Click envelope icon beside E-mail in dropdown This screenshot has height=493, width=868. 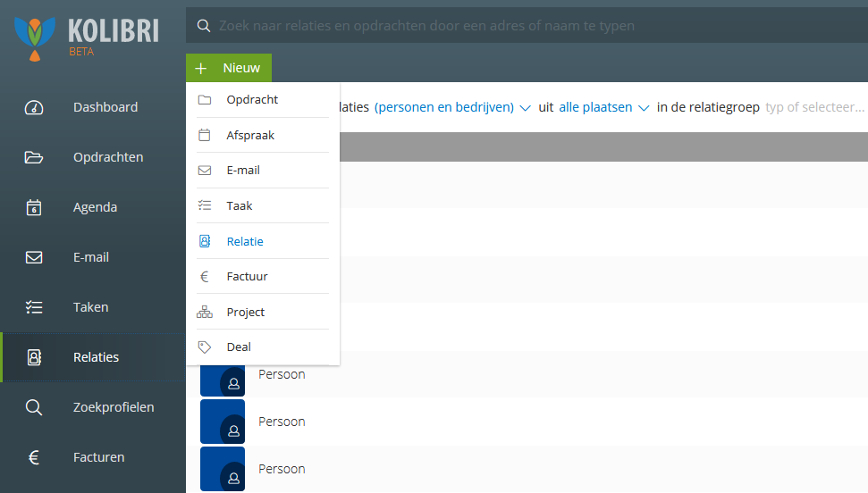click(x=205, y=171)
